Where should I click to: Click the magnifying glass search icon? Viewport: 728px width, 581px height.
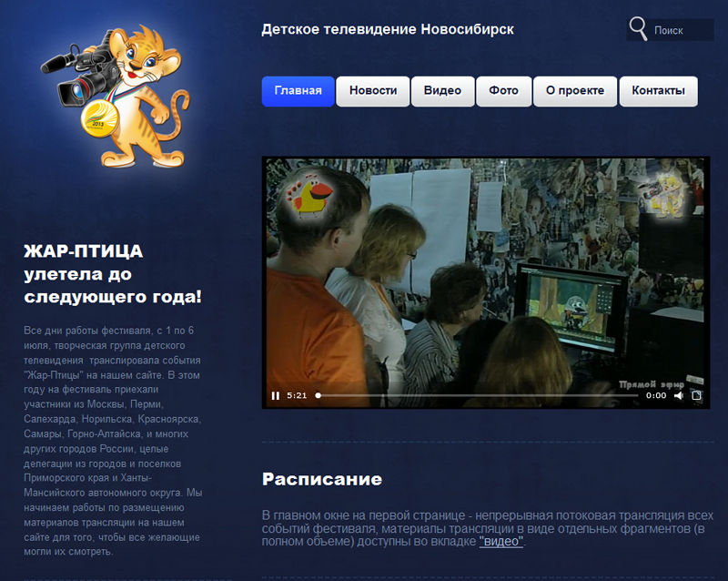(639, 28)
